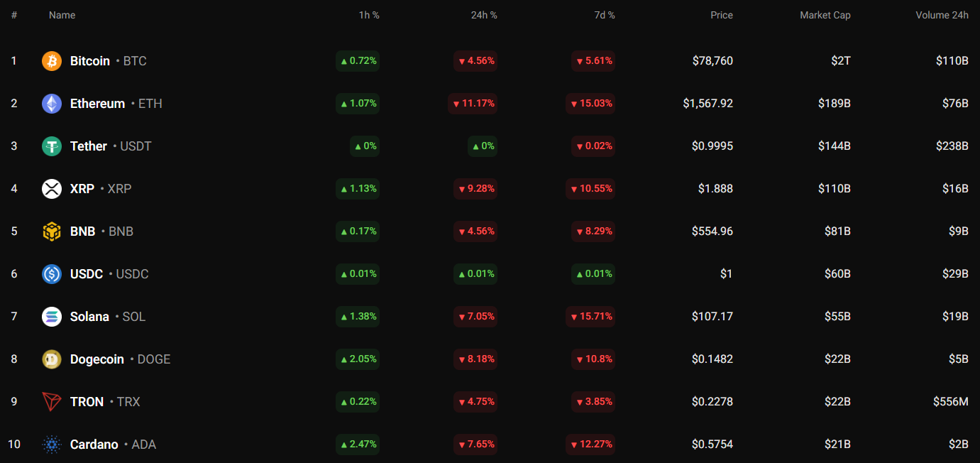This screenshot has width=980, height=463.
Task: Open the Bitcoin name link
Action: tap(90, 61)
